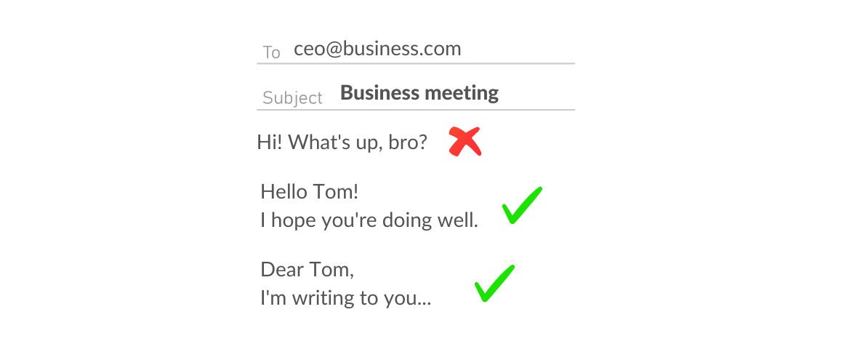868x360 pixels.
Task: Click the line "I'm writing to you..."
Action: [345, 298]
